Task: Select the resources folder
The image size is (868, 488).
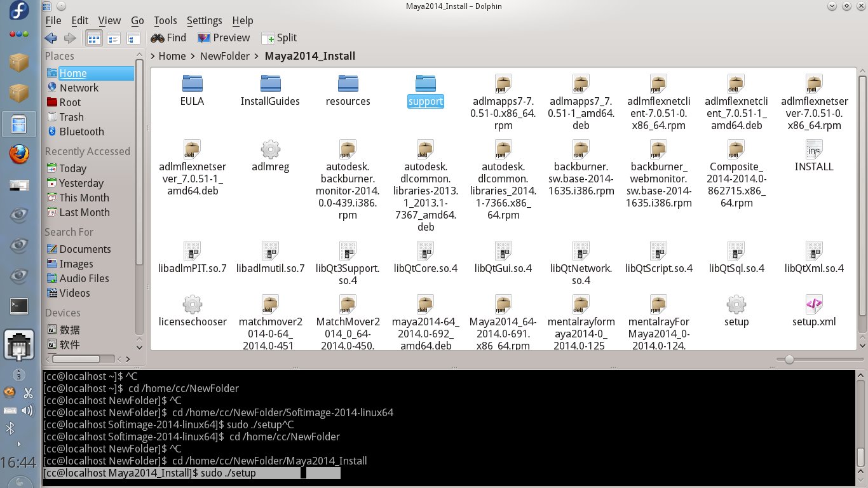Action: pos(348,90)
